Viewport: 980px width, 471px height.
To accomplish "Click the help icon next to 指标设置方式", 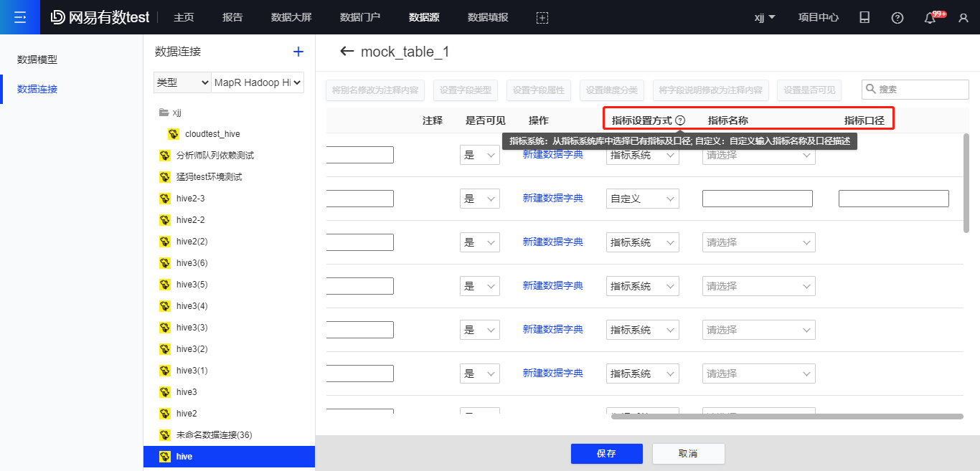I will [680, 120].
